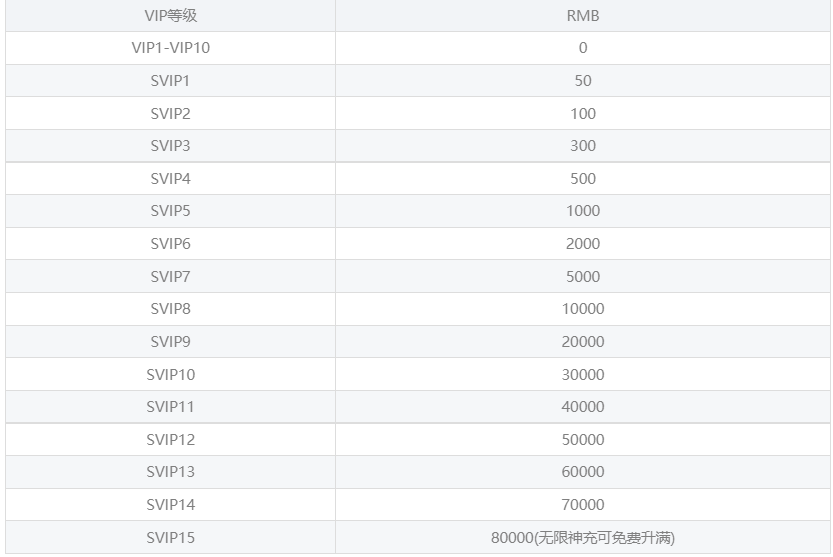Click the 300 RMB value
Viewport: 833px width, 557px height.
pyautogui.click(x=583, y=146)
